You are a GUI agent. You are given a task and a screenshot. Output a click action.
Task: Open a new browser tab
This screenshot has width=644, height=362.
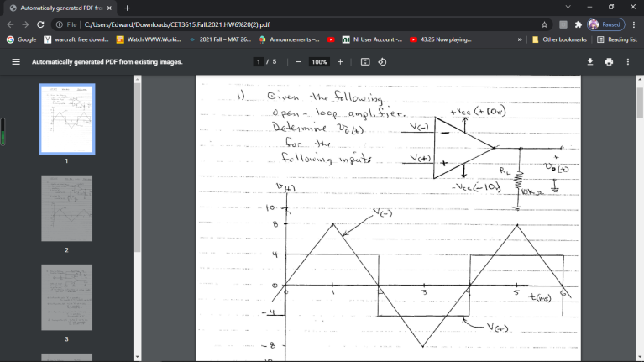coord(127,8)
